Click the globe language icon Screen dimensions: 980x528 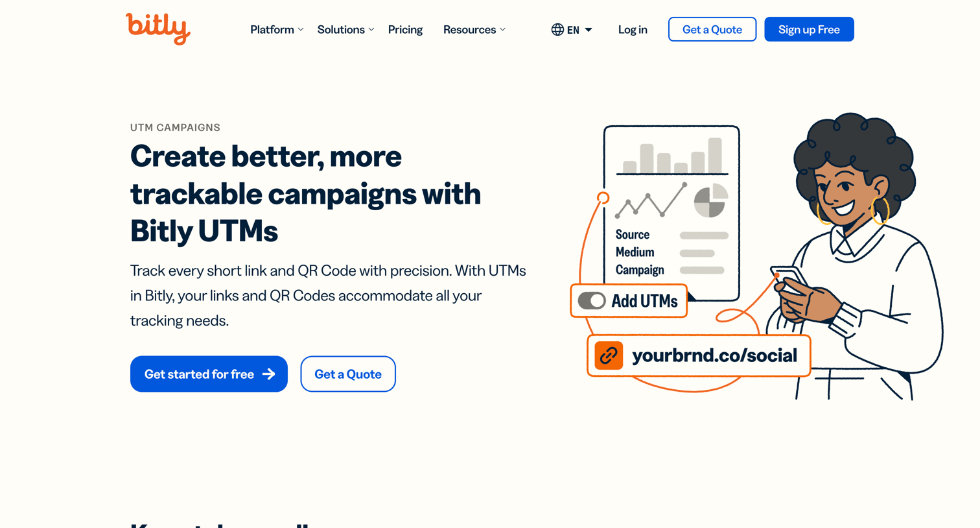(557, 30)
